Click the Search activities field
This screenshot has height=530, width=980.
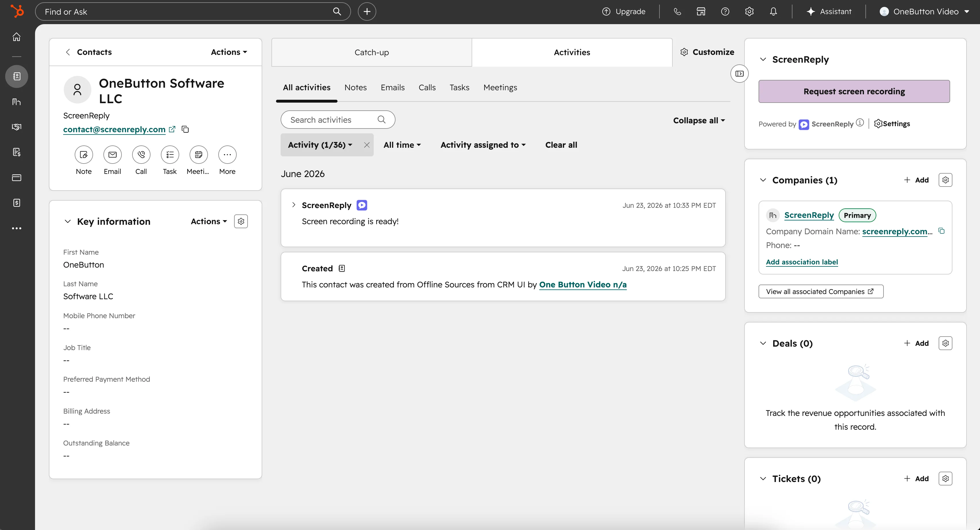click(338, 120)
